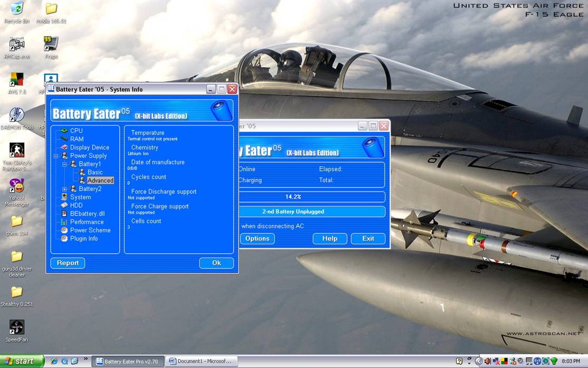Image resolution: width=588 pixels, height=368 pixels.
Task: Click the Ok button in System Info
Action: [216, 263]
